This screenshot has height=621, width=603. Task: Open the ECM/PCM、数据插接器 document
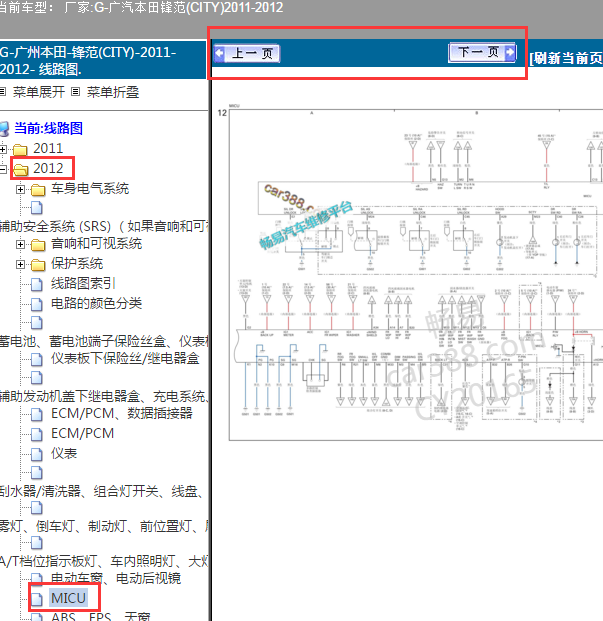pyautogui.click(x=122, y=413)
